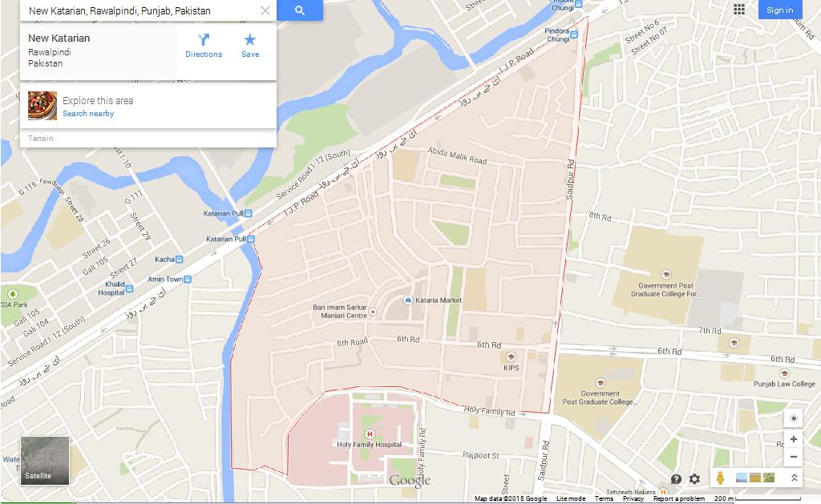Click the CDA Park tree icon
821x504 pixels.
click(x=13, y=294)
